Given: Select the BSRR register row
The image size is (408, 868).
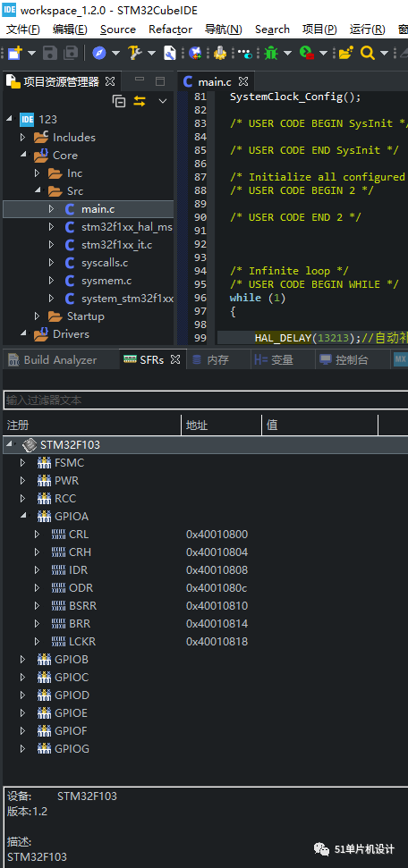Looking at the screenshot, I should [x=205, y=605].
